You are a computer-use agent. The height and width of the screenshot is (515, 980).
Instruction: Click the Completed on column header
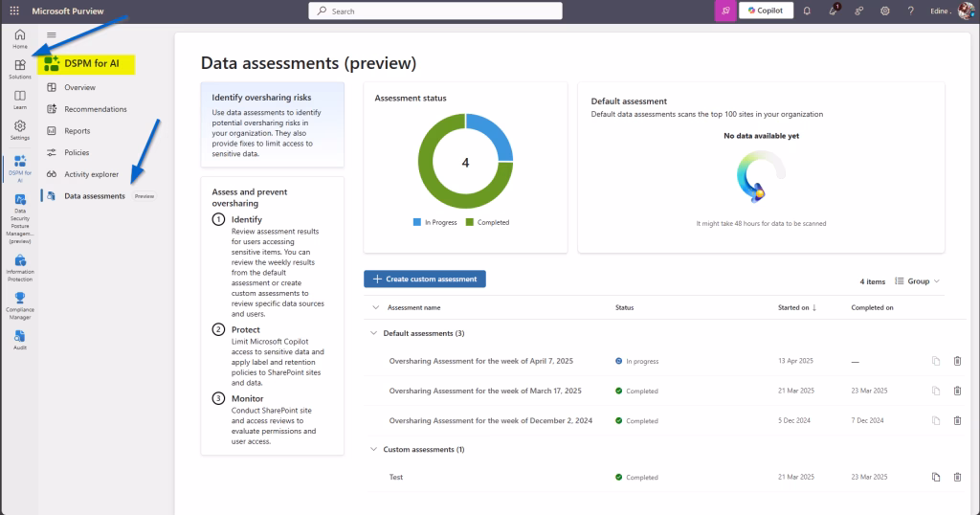tap(872, 307)
